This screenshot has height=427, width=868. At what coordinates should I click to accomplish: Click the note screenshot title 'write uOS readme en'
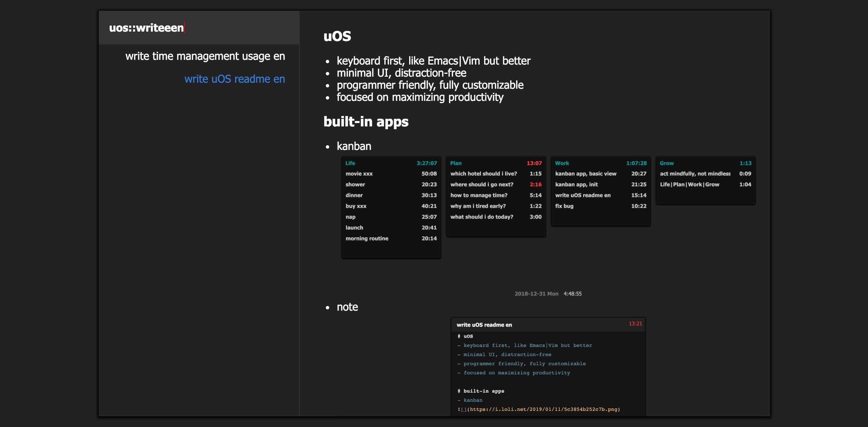point(484,325)
